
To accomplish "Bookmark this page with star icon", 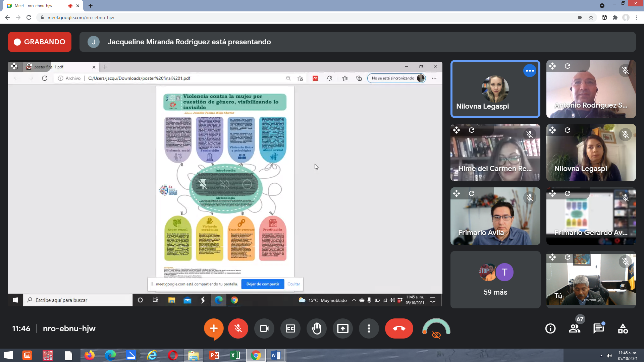I will click(591, 17).
